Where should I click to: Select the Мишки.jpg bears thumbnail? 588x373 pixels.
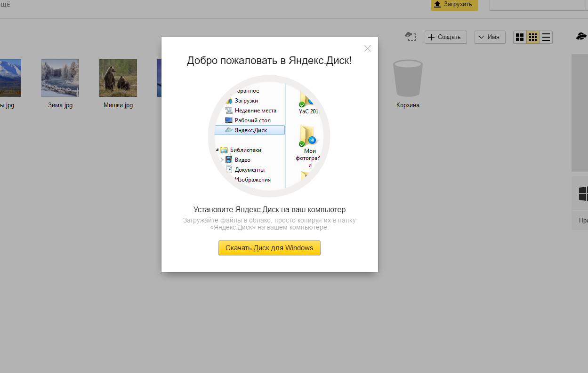coord(118,78)
